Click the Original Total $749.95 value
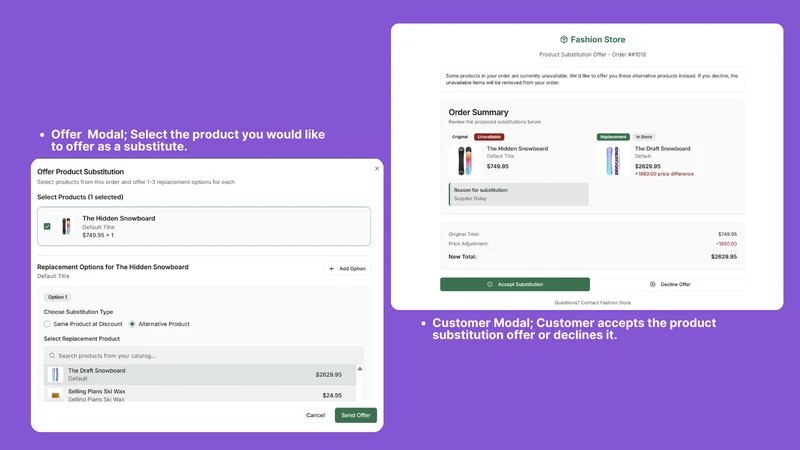 pos(727,234)
